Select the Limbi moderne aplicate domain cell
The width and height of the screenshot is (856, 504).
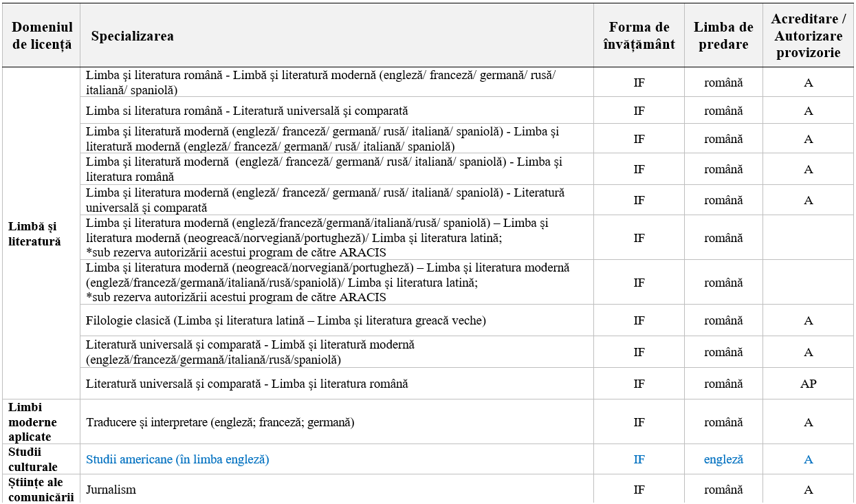click(x=32, y=421)
